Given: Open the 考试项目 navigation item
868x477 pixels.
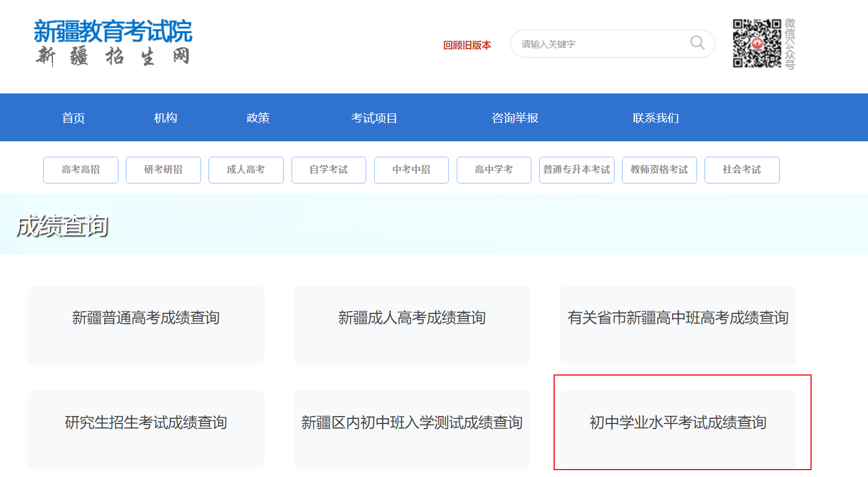Looking at the screenshot, I should pos(374,118).
